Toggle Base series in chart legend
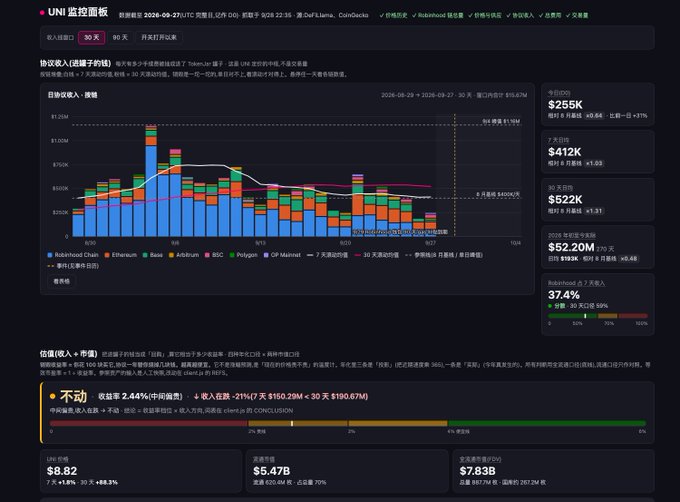Screen dimensions: 680x502 click(x=153, y=255)
